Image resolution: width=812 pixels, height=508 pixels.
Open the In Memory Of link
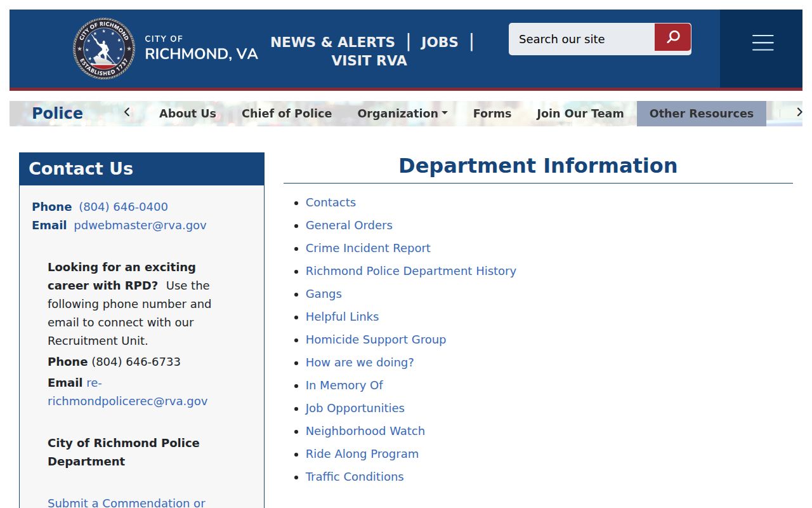tap(344, 385)
